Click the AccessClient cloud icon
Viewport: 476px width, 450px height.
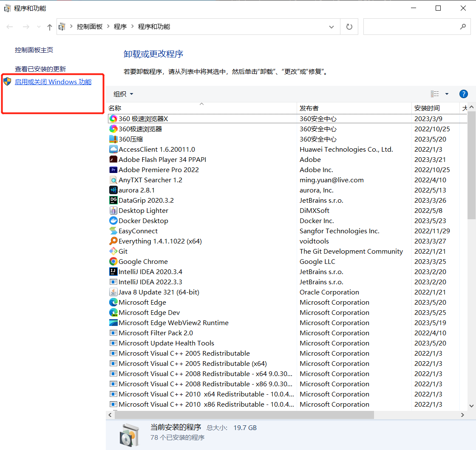pos(113,149)
